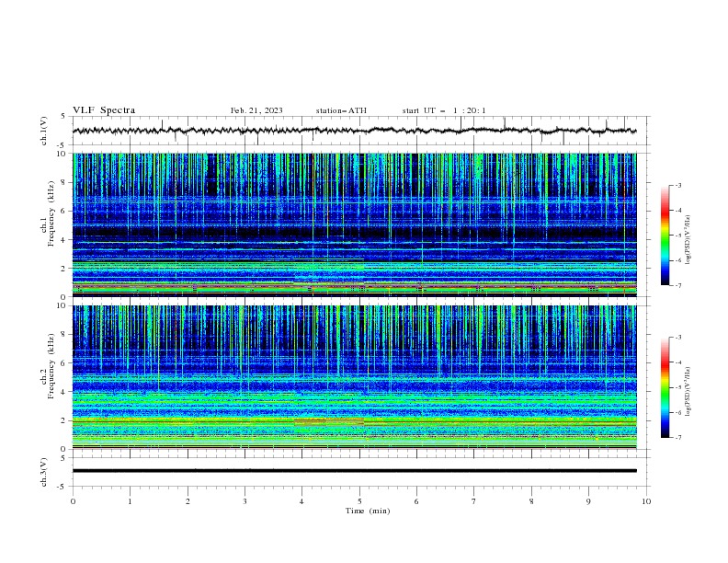Click the ch.2 PSD color scale bar
Image resolution: width=728 pixels, height=563 pixels.
665,387
